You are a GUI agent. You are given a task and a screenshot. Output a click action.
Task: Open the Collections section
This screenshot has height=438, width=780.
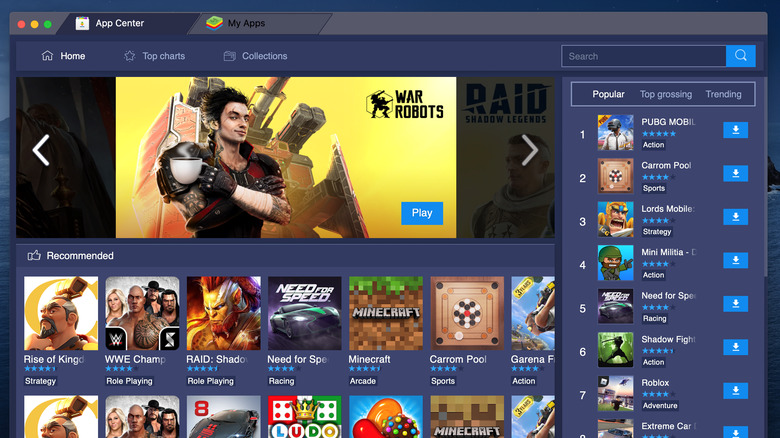click(255, 56)
